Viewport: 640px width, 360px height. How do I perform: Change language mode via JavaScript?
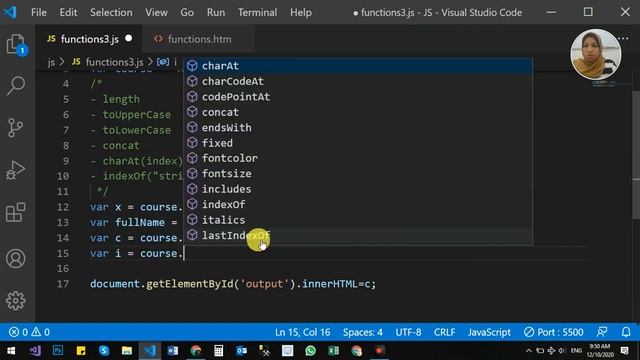click(489, 332)
